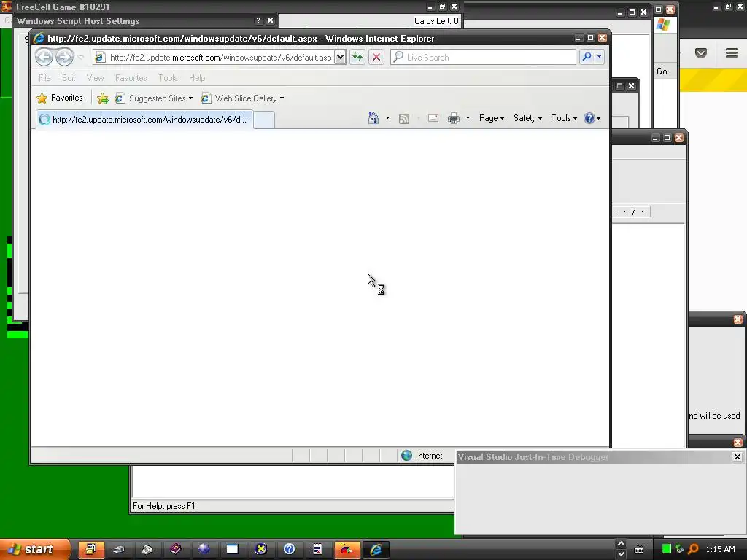Click the Back arrow in Internet Explorer

click(x=44, y=57)
